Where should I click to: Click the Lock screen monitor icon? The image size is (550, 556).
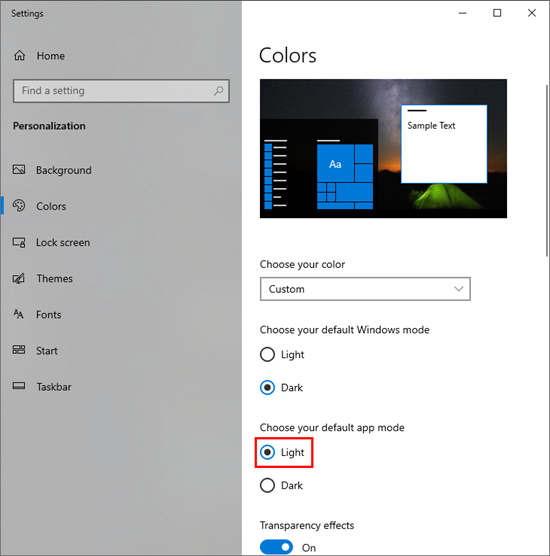click(x=19, y=243)
